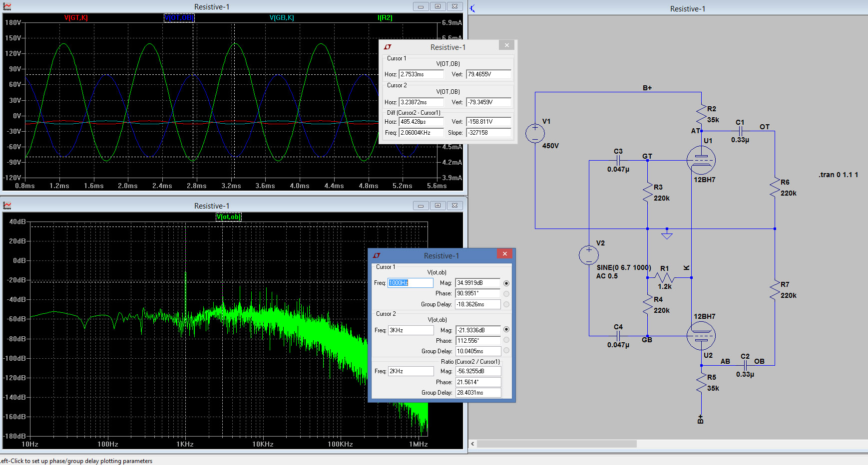The image size is (868, 465).
Task: Click the Cursor 1 Freq field showing 1000Hz
Action: (411, 283)
